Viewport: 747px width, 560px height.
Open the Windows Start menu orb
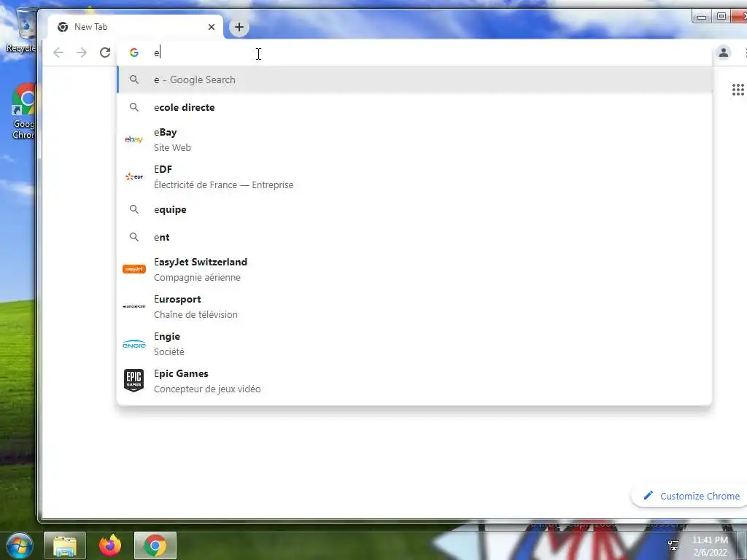(19, 545)
